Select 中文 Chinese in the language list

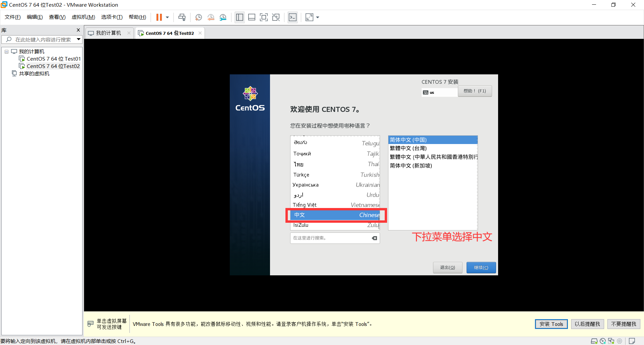point(335,215)
